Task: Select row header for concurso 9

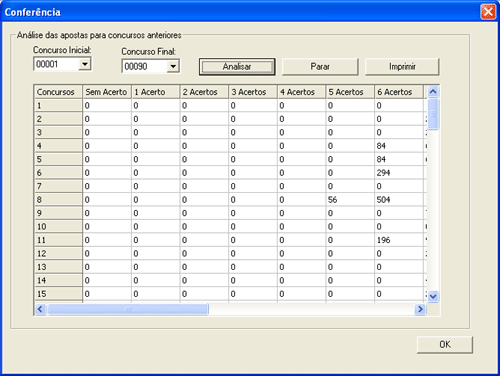Action: point(59,213)
